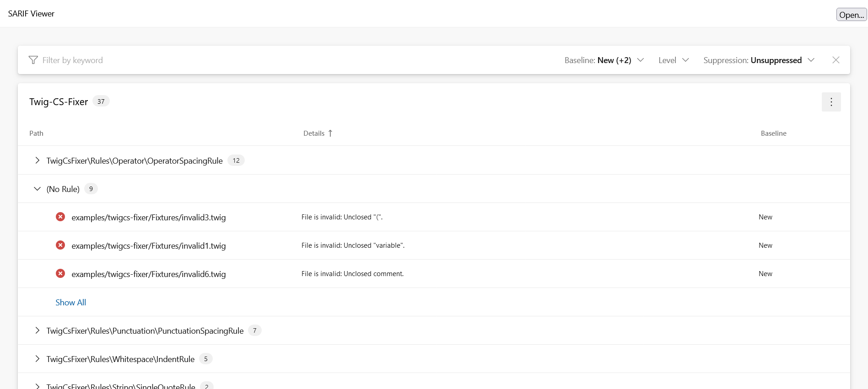
Task: Click the Details sort arrow icon
Action: (330, 133)
